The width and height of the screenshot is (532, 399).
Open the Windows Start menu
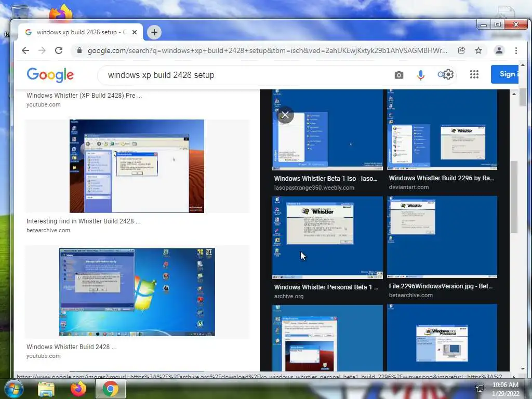(14, 389)
